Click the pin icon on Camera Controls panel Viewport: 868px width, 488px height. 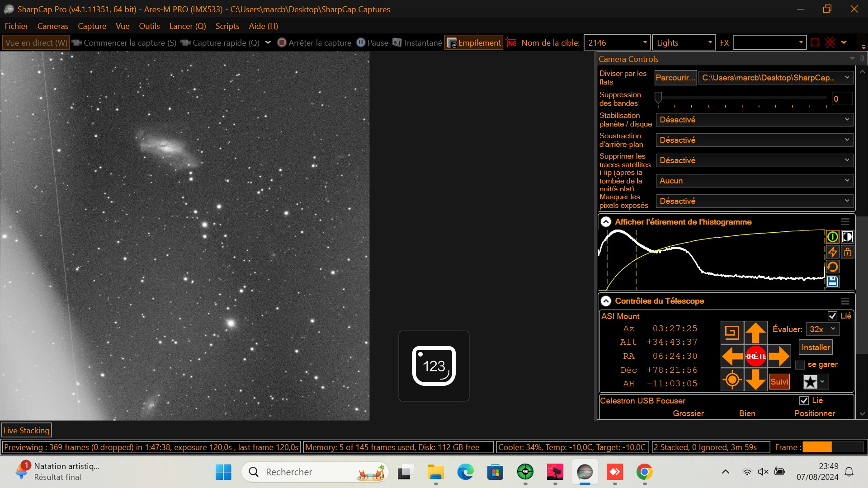[x=862, y=59]
